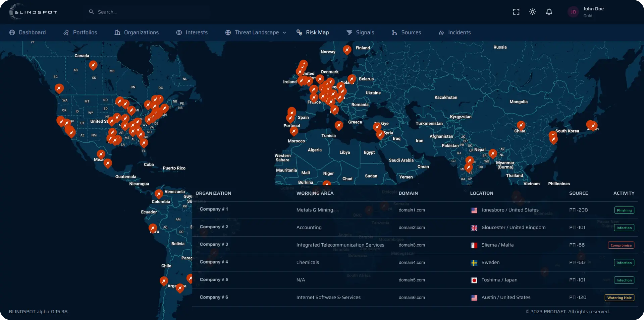This screenshot has height=320, width=644.
Task: Sort by DOMAIN column header
Action: pos(408,193)
